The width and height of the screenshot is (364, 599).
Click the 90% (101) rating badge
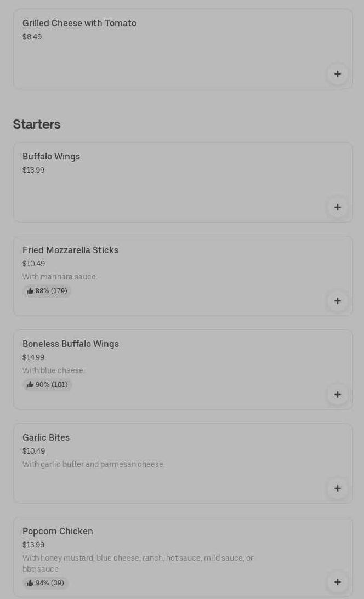coord(47,385)
